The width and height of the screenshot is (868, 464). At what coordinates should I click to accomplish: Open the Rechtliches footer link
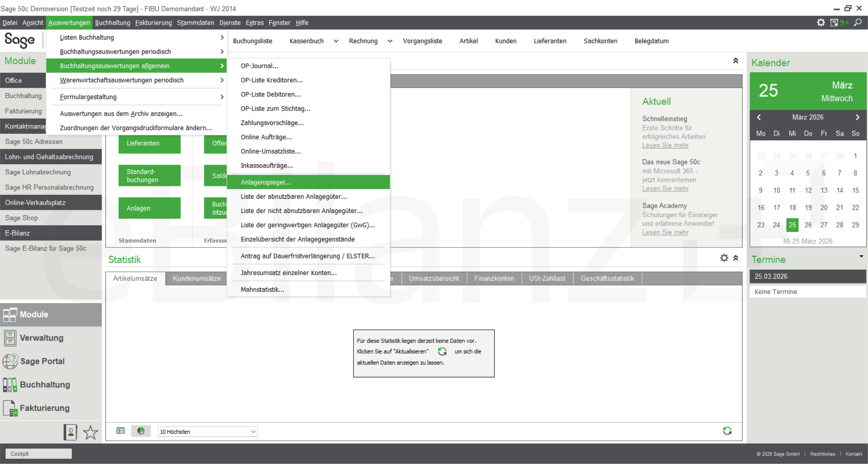[x=823, y=454]
